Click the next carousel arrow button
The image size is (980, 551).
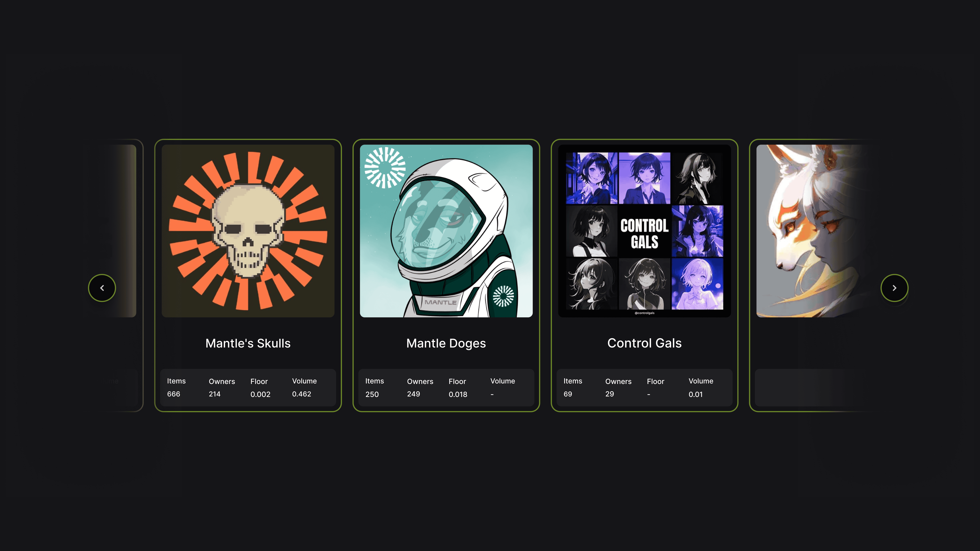click(894, 288)
